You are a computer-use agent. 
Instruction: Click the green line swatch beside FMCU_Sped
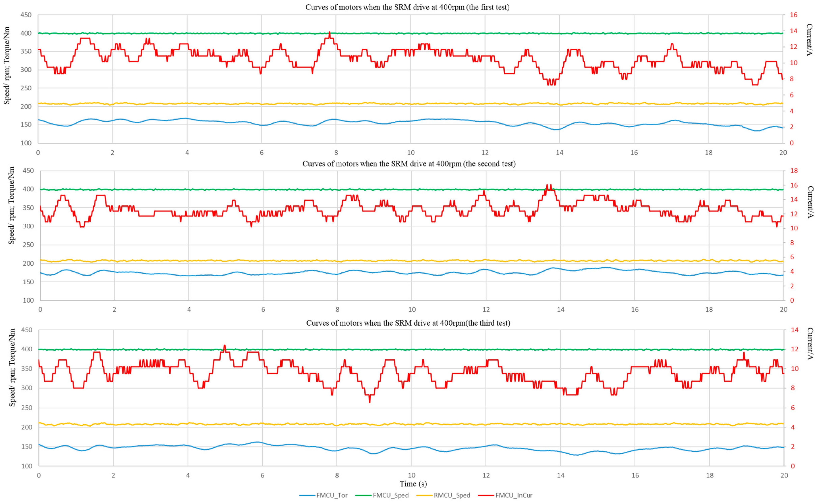(x=363, y=496)
